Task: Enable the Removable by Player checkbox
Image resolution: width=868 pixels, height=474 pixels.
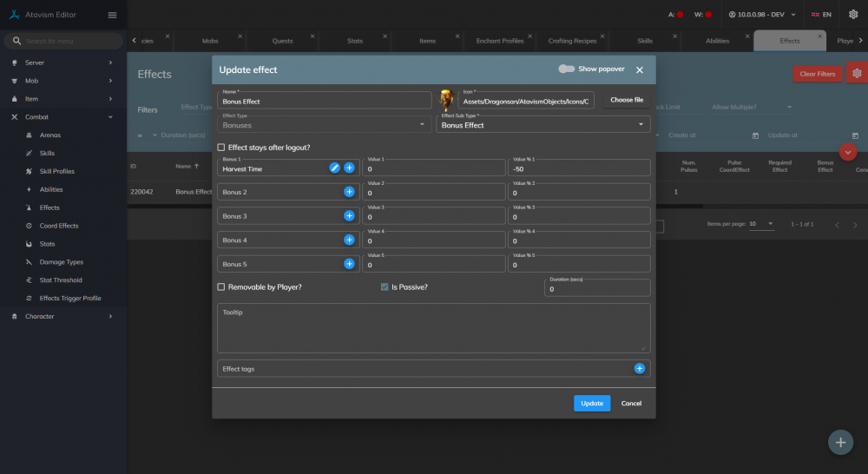Action: pyautogui.click(x=221, y=286)
